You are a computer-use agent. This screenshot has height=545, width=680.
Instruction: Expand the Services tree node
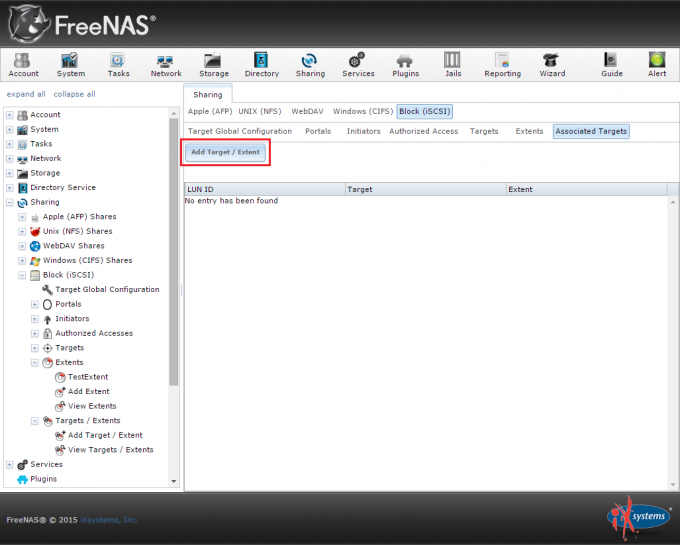pyautogui.click(x=10, y=465)
